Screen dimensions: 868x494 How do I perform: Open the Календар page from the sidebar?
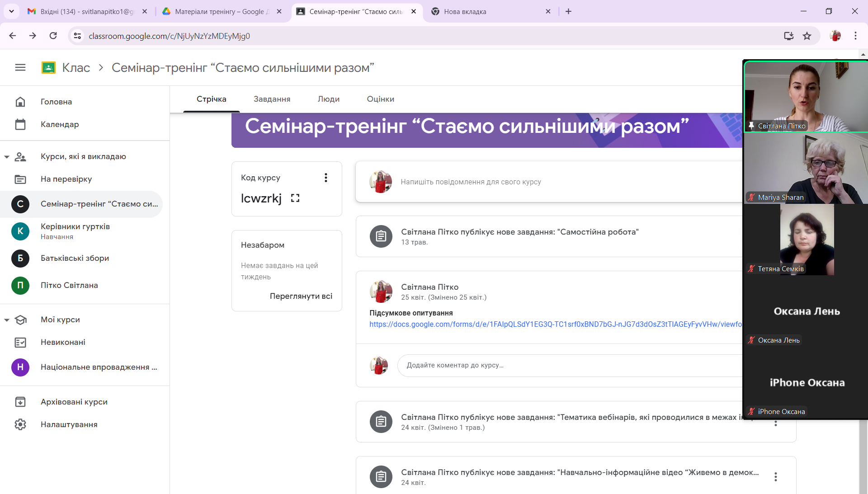tap(59, 124)
